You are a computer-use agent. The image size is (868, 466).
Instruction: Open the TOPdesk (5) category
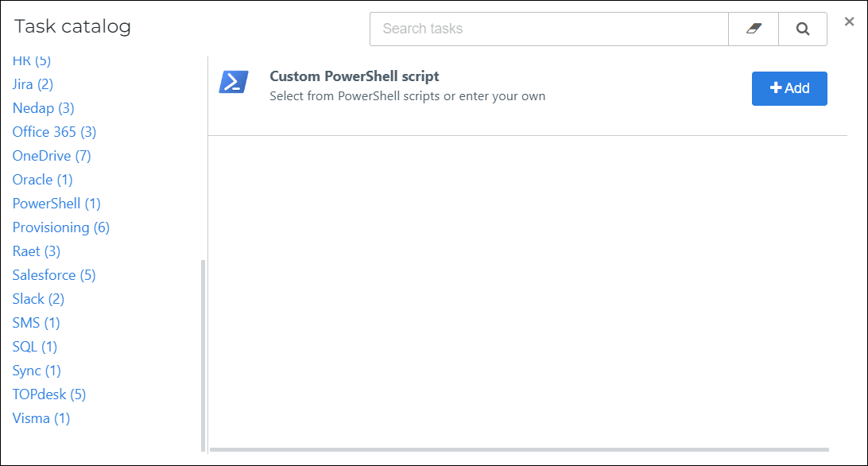[49, 394]
